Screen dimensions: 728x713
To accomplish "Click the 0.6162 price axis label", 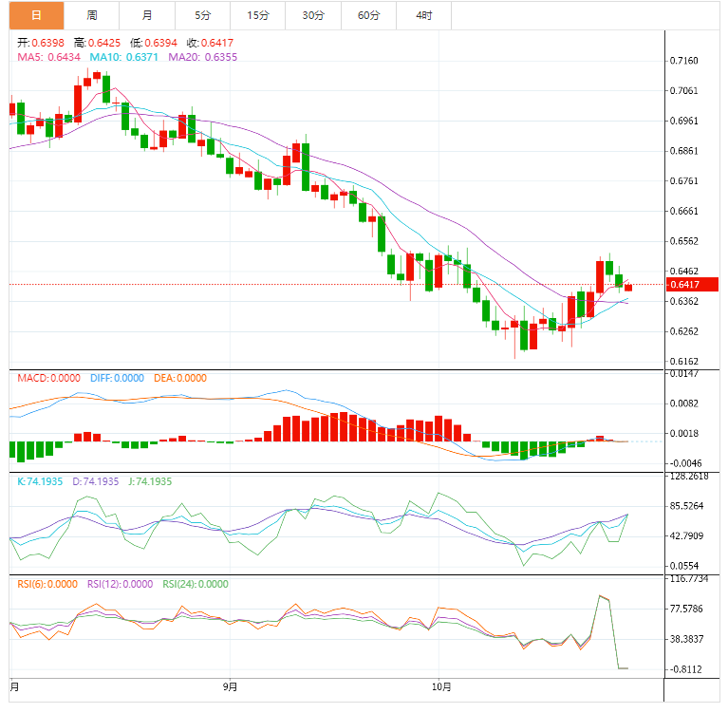I will click(x=683, y=362).
